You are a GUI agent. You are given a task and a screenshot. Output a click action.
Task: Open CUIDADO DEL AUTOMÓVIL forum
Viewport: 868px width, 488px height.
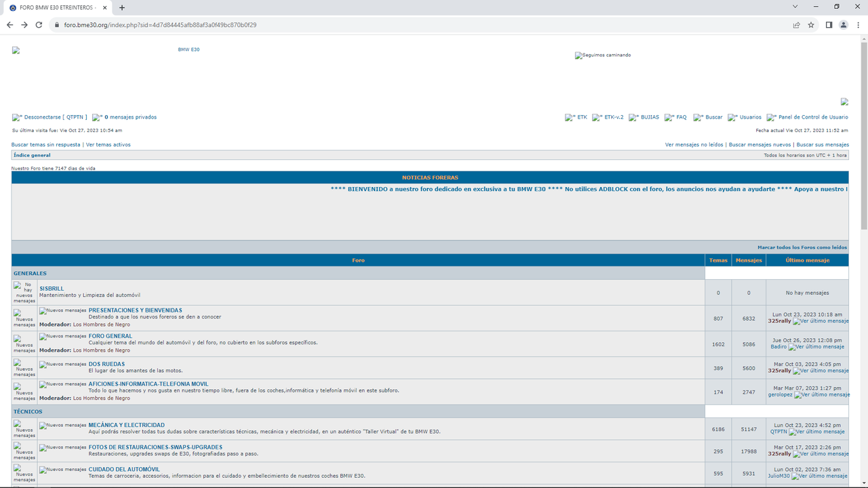[124, 469]
